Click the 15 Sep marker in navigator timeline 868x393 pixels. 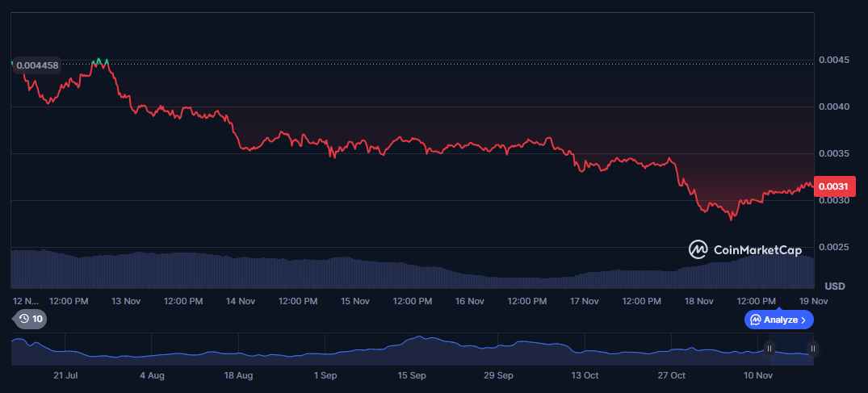(412, 375)
